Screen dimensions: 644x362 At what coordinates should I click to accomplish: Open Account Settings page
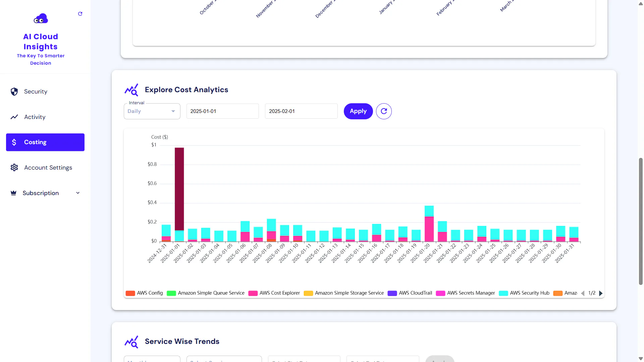(x=45, y=168)
